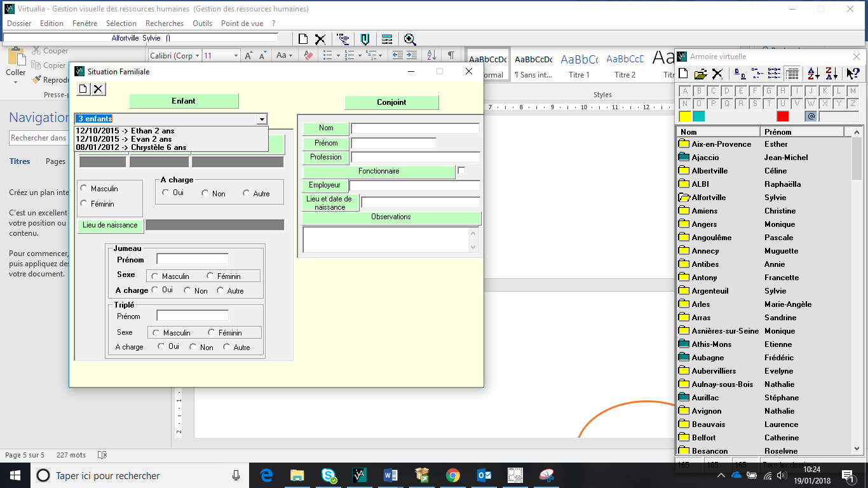Select Masculin in the Jumeau section
Screen dimensions: 868x488
155,276
